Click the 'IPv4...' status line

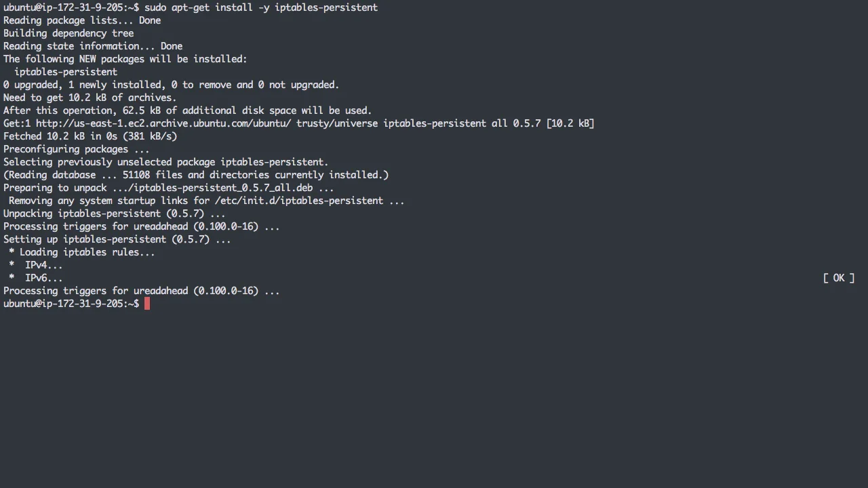(x=36, y=265)
